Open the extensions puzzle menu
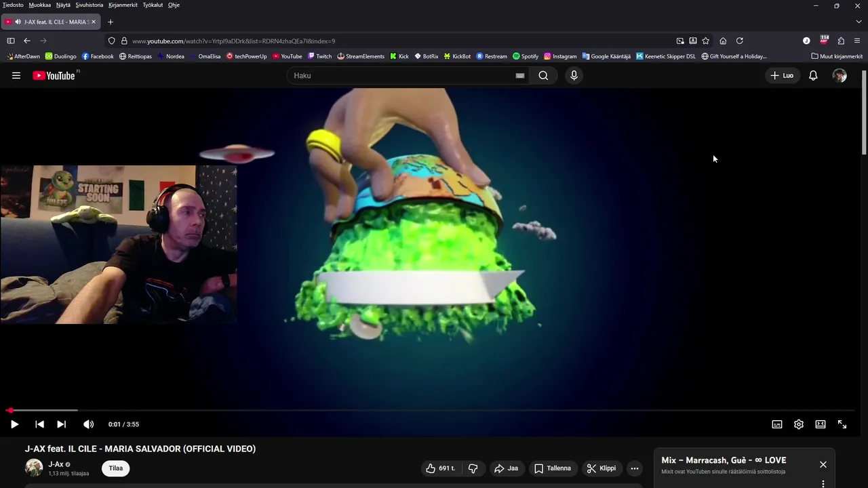 click(841, 41)
